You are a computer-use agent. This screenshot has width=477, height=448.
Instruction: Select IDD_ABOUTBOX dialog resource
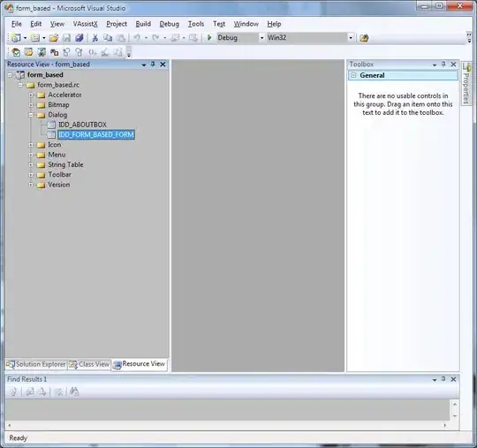coord(82,125)
